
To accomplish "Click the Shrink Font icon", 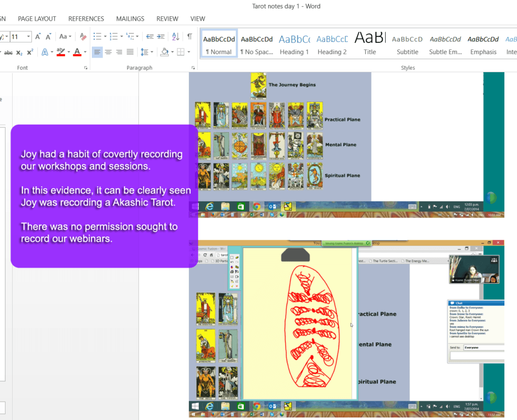I will [x=48, y=36].
